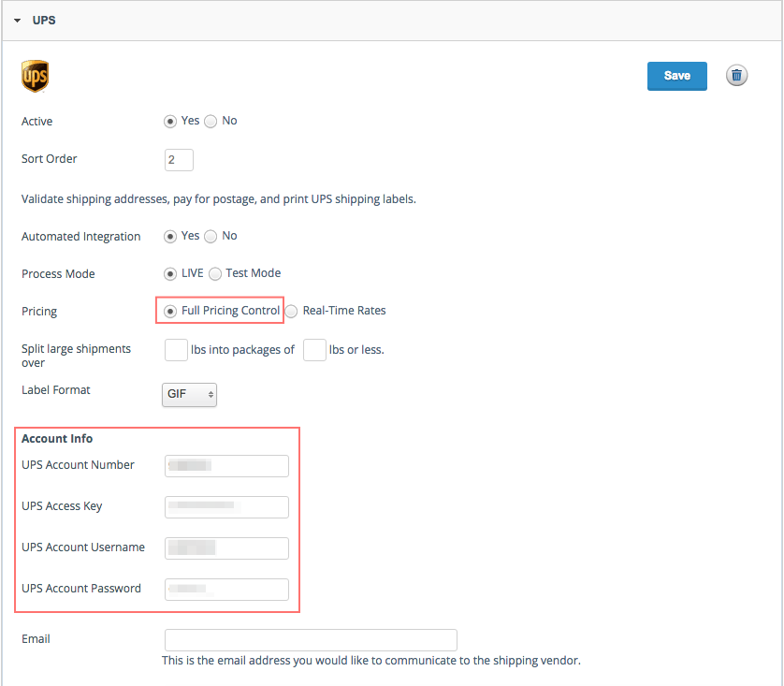The width and height of the screenshot is (784, 686).
Task: Choose Real-Time Rates pricing
Action: (292, 312)
